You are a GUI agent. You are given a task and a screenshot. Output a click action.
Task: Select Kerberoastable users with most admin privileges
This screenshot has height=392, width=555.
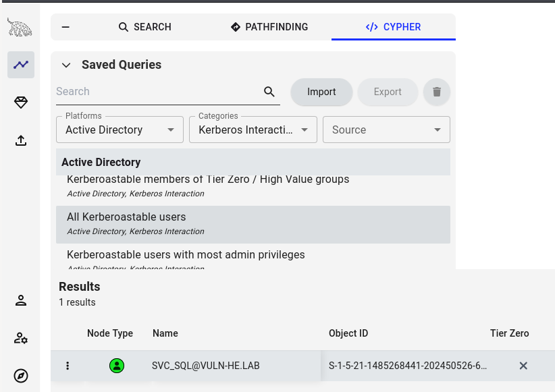tap(253, 257)
